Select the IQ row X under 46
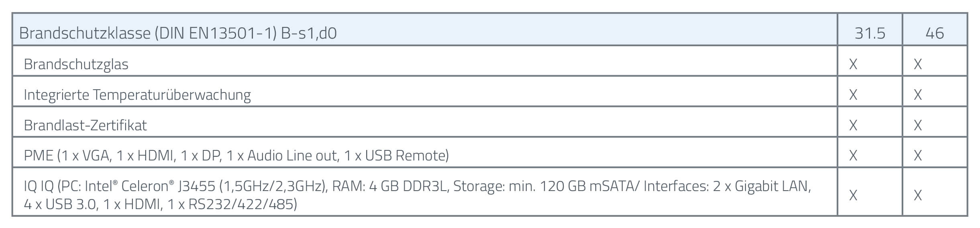The width and height of the screenshot is (980, 228). pyautogui.click(x=918, y=195)
